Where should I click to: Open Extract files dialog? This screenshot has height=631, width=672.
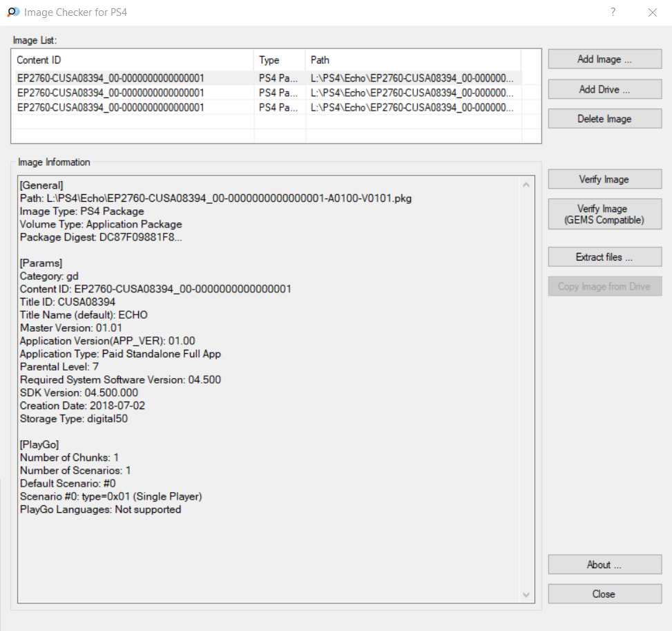(x=605, y=257)
